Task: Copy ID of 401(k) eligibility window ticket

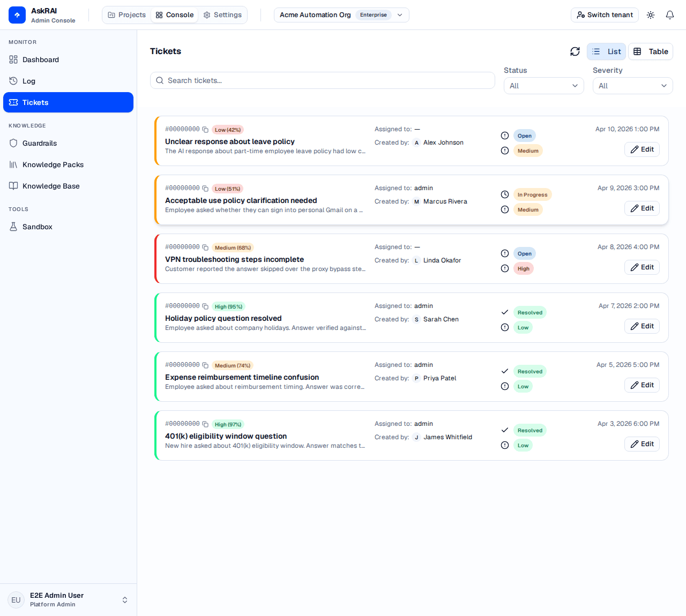Action: point(205,424)
